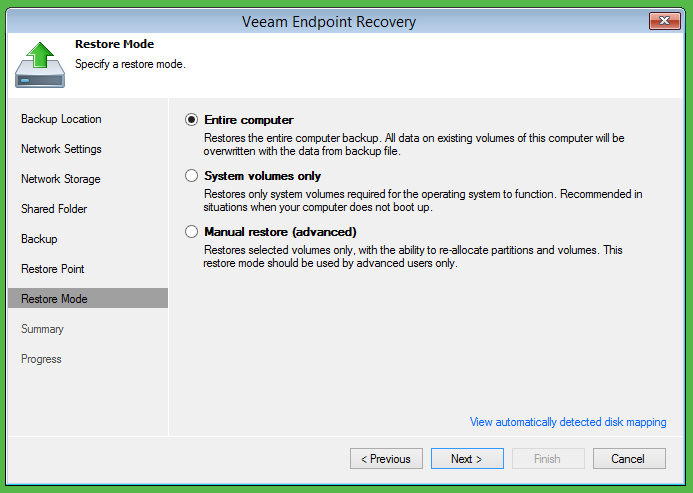Go to the Backup Location step
This screenshot has height=493, width=693.
pyautogui.click(x=61, y=119)
